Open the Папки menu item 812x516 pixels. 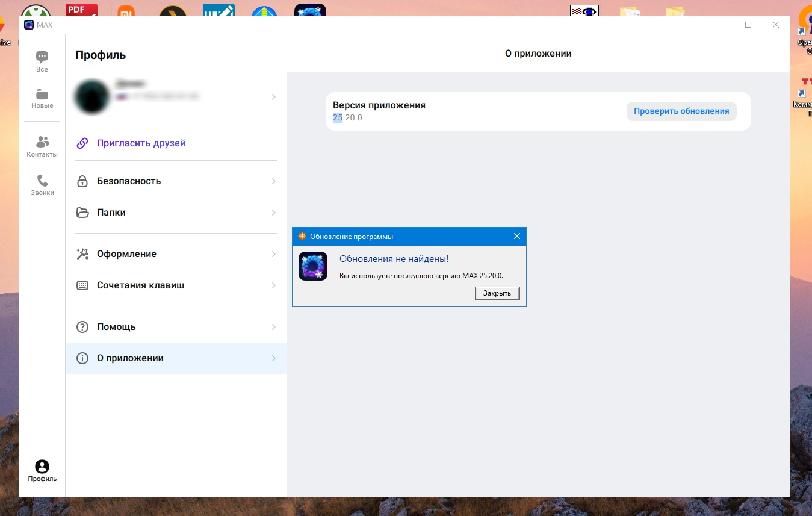click(x=176, y=213)
